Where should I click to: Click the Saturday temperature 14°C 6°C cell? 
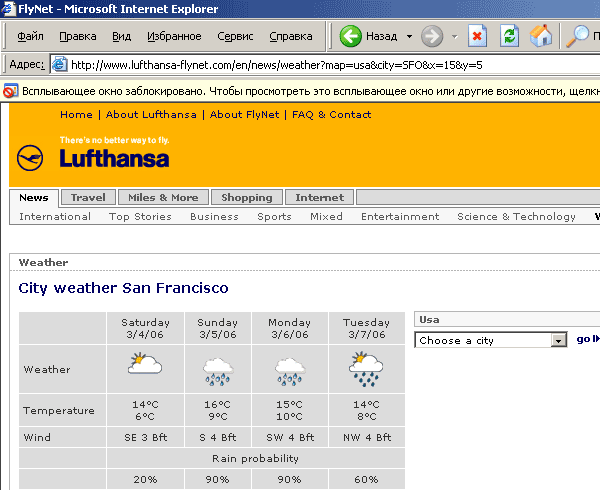pyautogui.click(x=145, y=410)
